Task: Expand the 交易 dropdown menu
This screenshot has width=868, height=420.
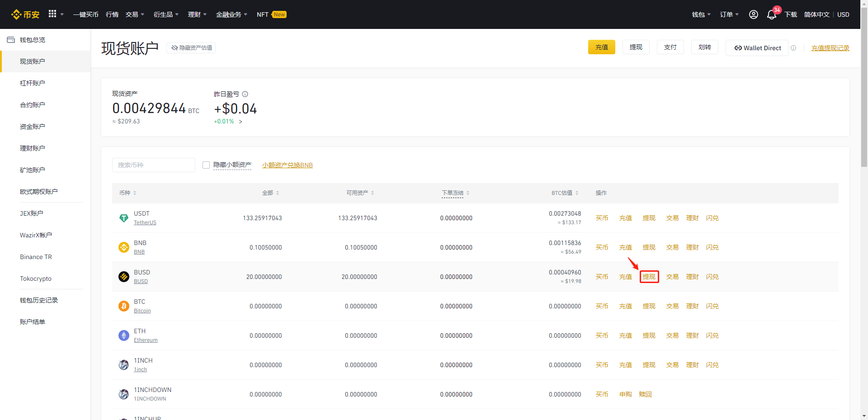Action: click(135, 14)
